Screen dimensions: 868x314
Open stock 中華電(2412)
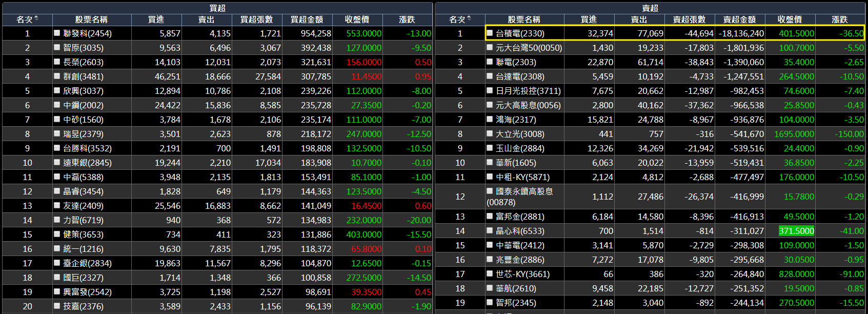tap(520, 245)
